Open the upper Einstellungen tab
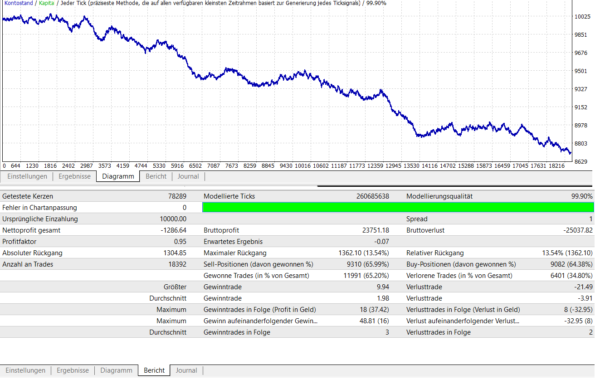This screenshot has height=389, width=600. (27, 176)
